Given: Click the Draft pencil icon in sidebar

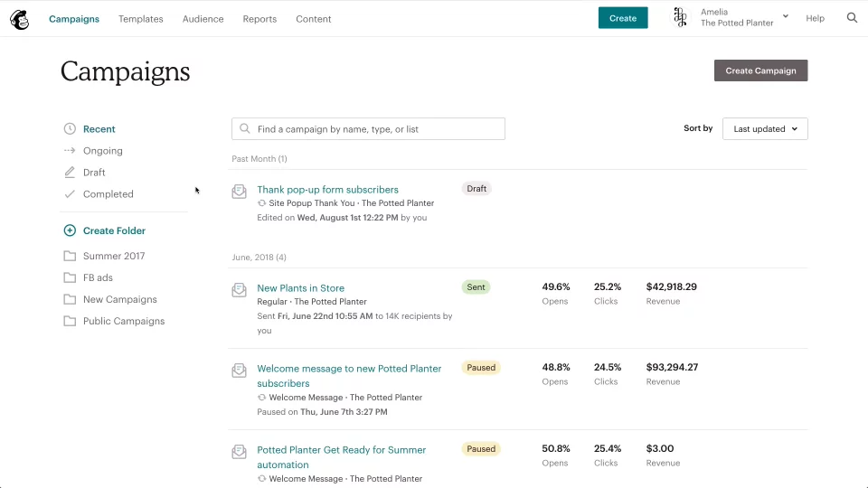Looking at the screenshot, I should point(70,173).
